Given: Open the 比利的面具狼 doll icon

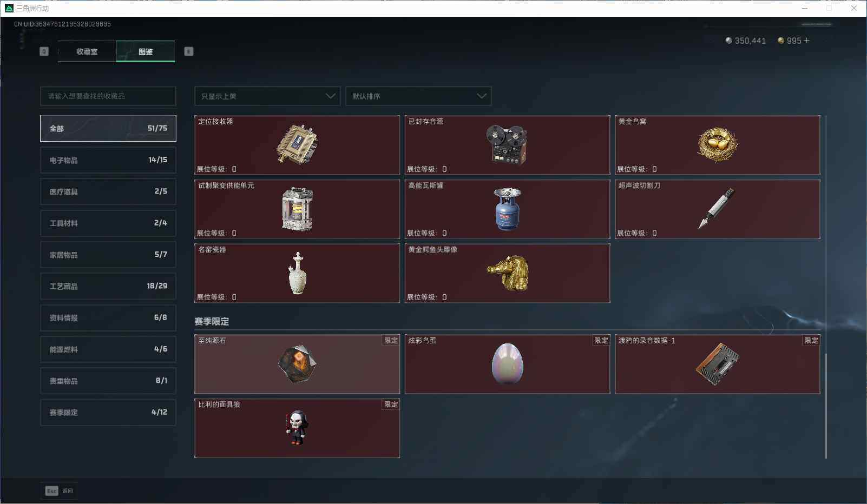Looking at the screenshot, I should pos(297,428).
